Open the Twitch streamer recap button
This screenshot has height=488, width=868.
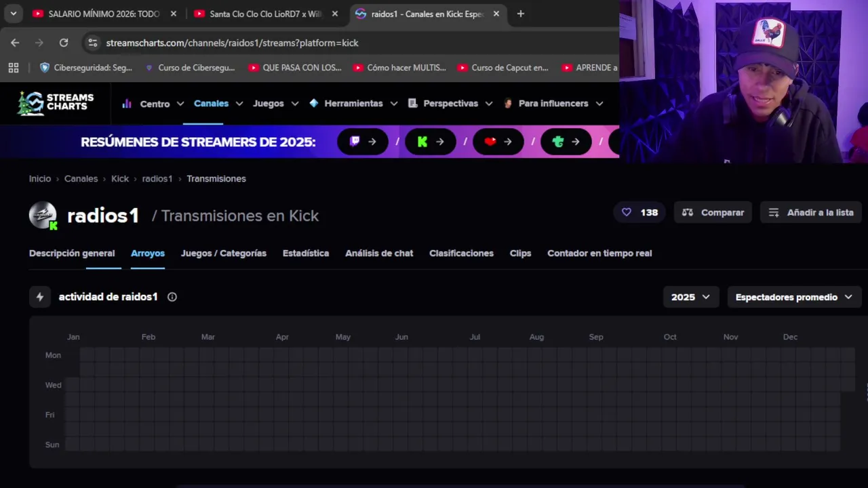363,142
